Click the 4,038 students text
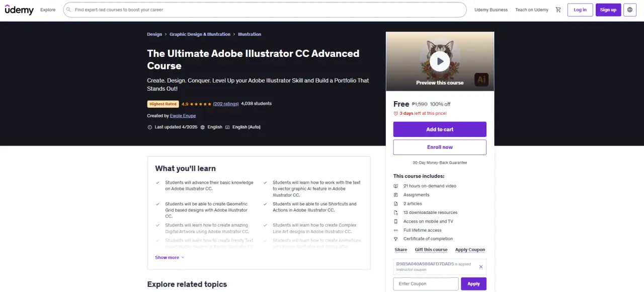Image resolution: width=644 pixels, height=292 pixels. pyautogui.click(x=256, y=104)
